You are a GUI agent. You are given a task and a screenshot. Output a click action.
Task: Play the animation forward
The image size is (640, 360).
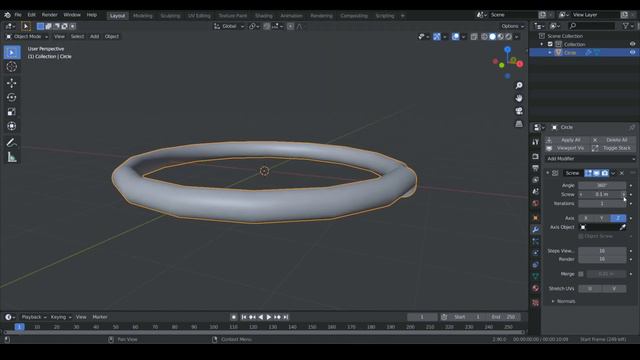tap(269, 317)
